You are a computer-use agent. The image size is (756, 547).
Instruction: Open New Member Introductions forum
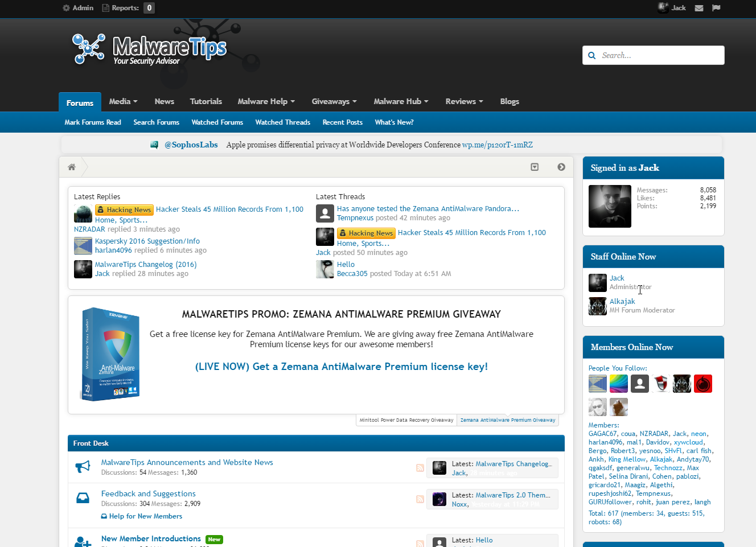point(151,538)
